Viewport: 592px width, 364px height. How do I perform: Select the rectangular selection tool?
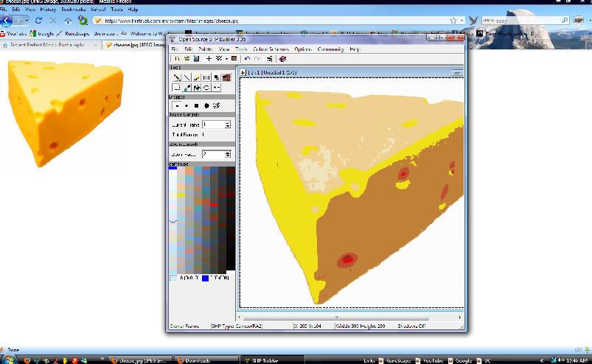177,87
